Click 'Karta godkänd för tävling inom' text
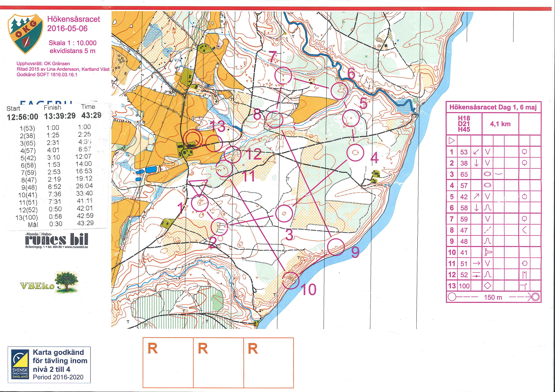The image size is (555, 392). tap(60, 356)
